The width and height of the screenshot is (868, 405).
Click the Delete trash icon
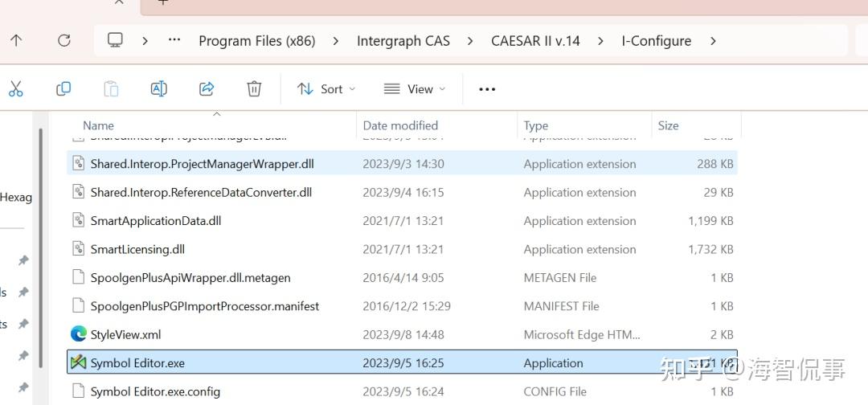(254, 89)
